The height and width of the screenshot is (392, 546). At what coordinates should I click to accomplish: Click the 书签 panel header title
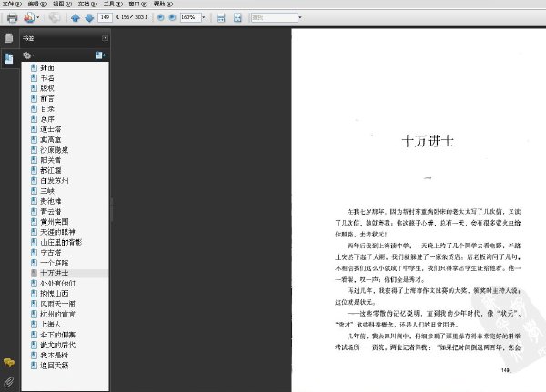click(x=28, y=38)
